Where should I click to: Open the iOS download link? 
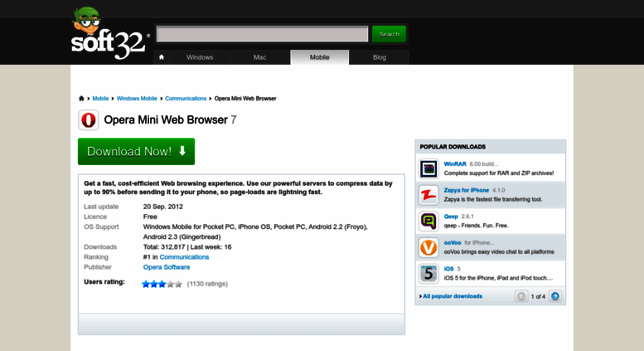tap(448, 269)
